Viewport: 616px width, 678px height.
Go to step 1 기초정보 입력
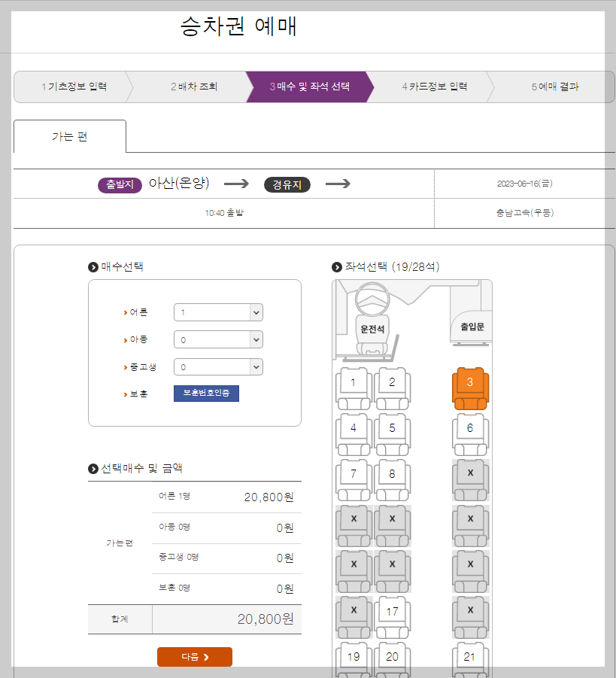74,87
